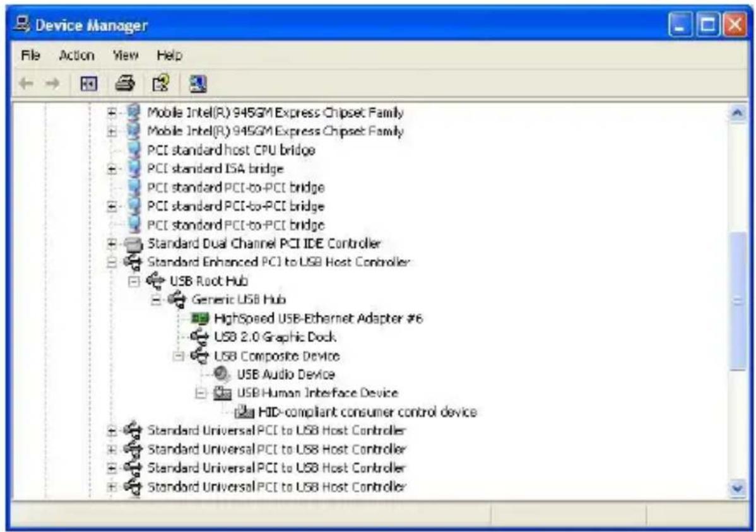The height and width of the screenshot is (532, 756).
Task: Click the vertical scrollbar thumb
Action: (x=737, y=302)
